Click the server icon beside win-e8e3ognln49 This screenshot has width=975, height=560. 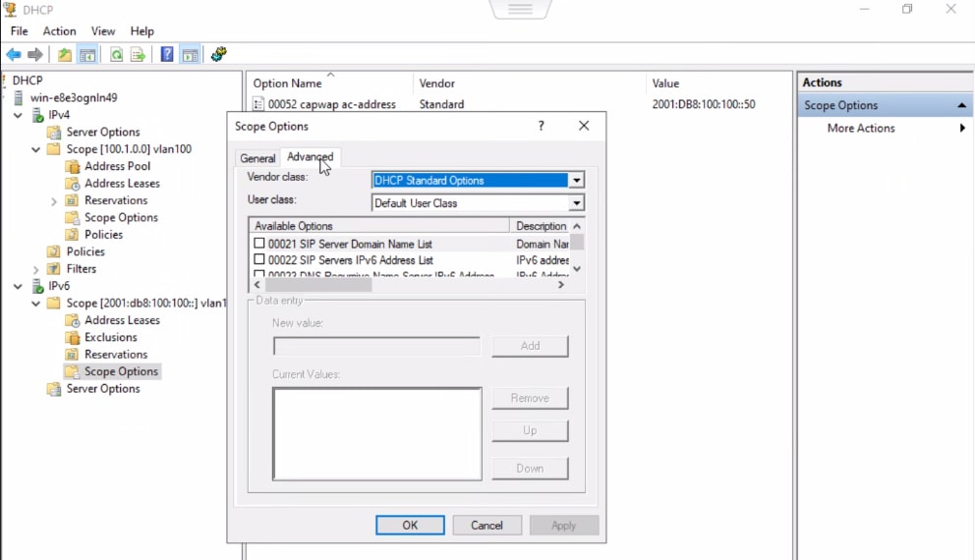tap(20, 97)
